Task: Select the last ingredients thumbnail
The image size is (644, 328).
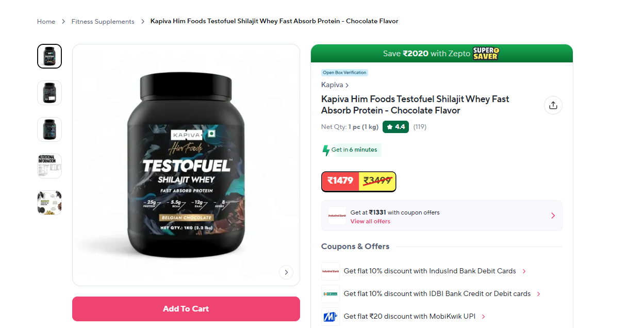Action: pos(49,203)
